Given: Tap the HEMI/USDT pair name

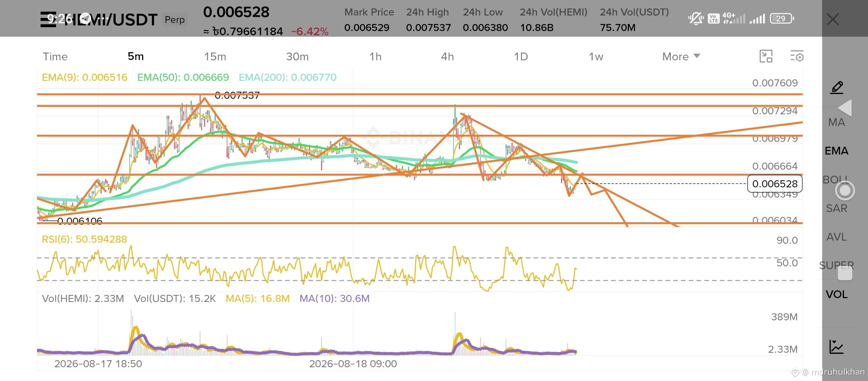Looking at the screenshot, I should pos(111,20).
